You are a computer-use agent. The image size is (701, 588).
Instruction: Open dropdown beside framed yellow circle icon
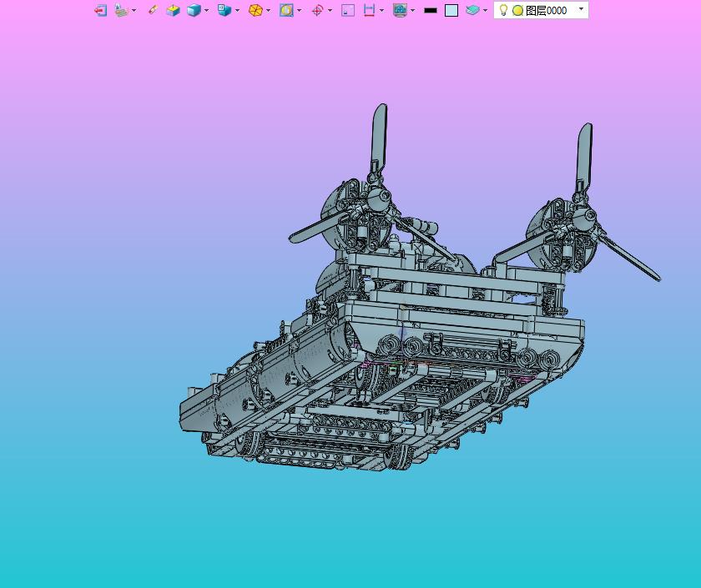pyautogui.click(x=299, y=10)
